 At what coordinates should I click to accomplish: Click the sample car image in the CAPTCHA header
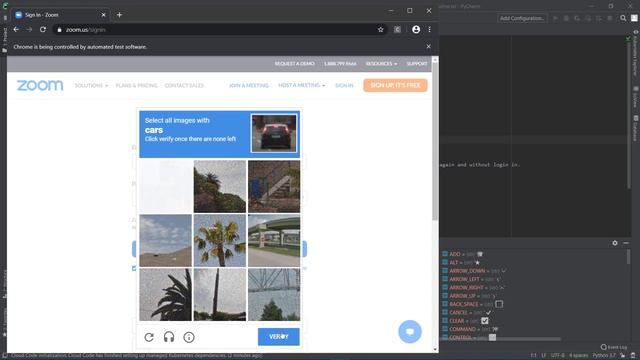pyautogui.click(x=274, y=133)
